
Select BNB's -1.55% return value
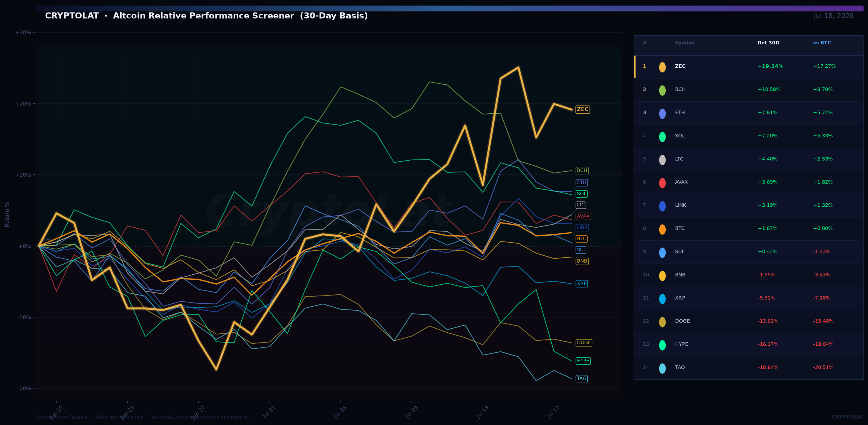click(766, 275)
